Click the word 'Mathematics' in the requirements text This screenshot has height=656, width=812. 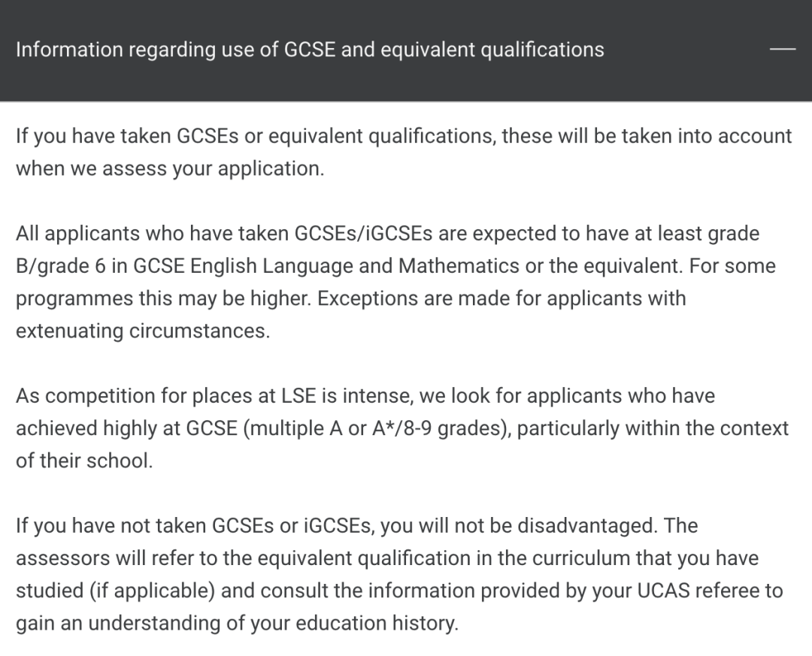pos(459,266)
